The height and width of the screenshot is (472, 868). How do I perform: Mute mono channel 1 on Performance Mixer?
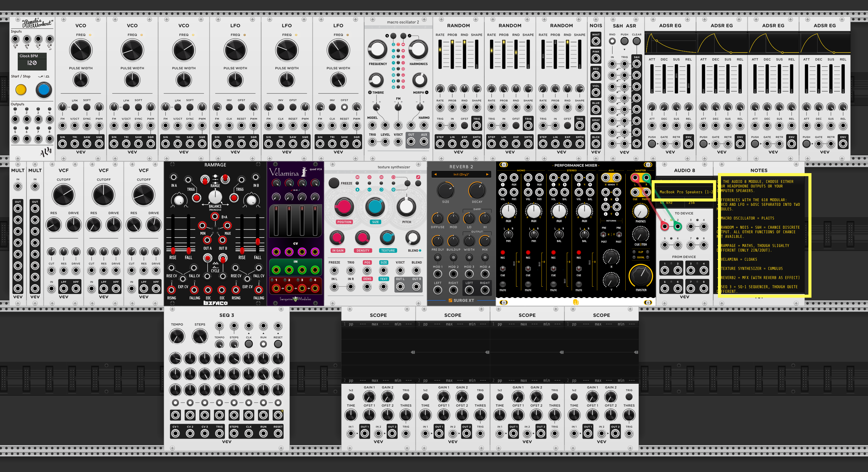click(502, 285)
